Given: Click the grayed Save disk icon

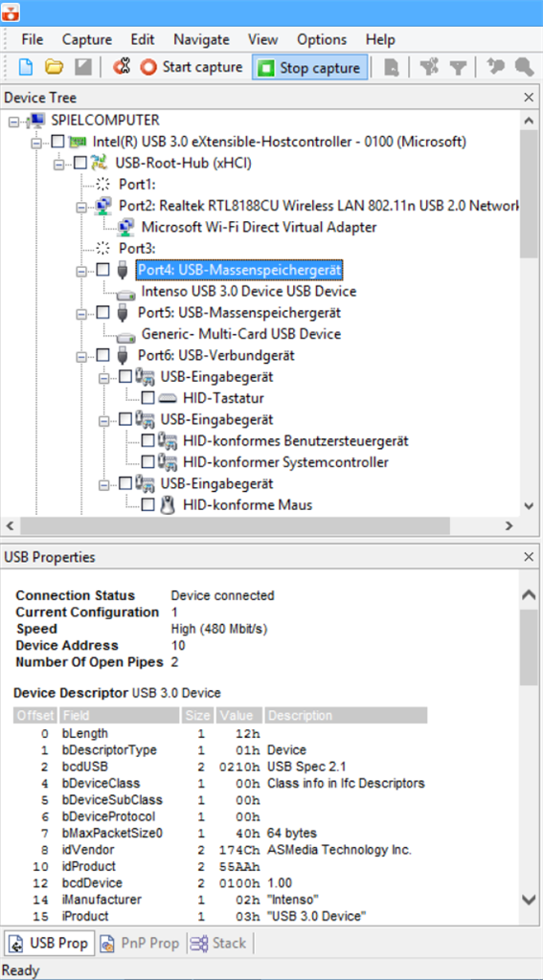Looking at the screenshot, I should (x=82, y=68).
